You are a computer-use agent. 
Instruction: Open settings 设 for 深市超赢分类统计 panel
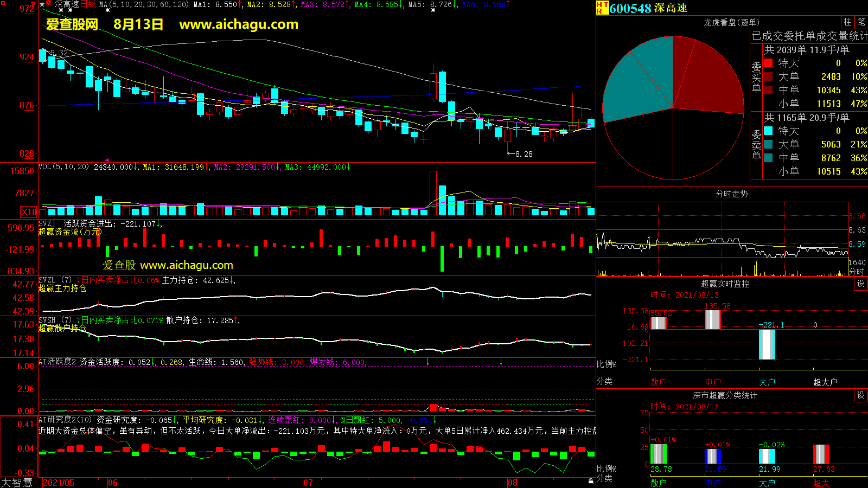pyautogui.click(x=860, y=395)
